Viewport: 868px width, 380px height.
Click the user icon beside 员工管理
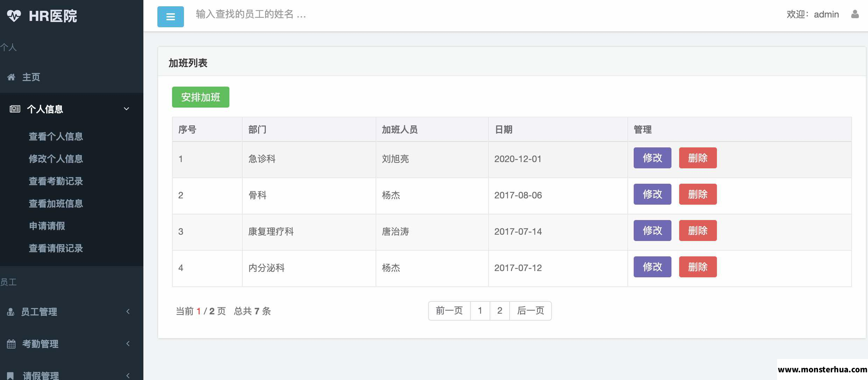point(10,312)
